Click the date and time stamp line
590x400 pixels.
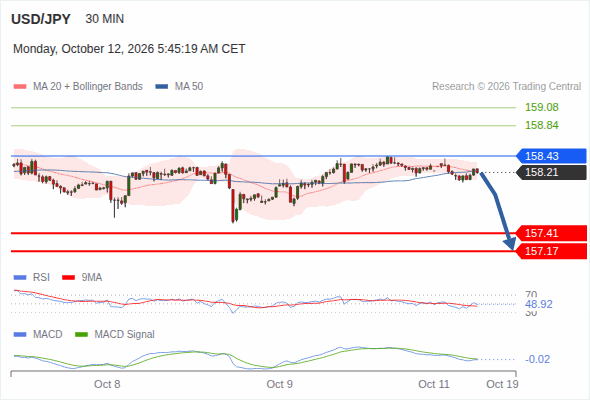coord(129,49)
